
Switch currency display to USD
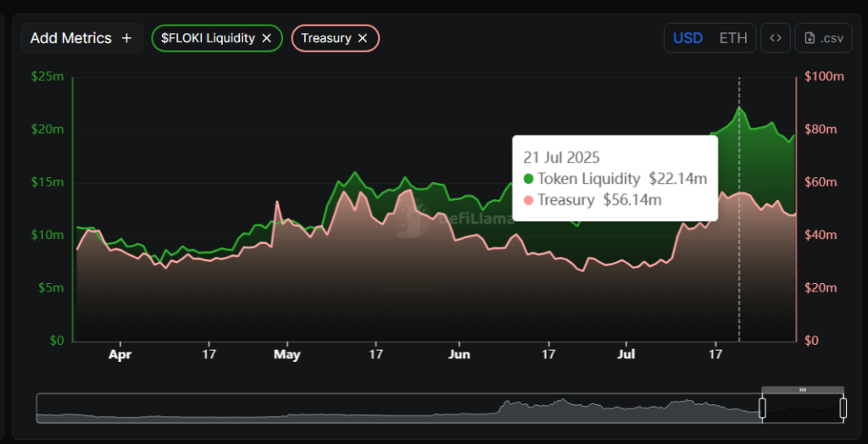[687, 38]
